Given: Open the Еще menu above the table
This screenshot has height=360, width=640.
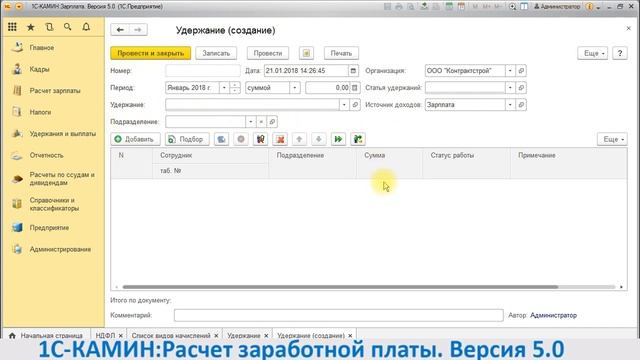Looking at the screenshot, I should (612, 139).
